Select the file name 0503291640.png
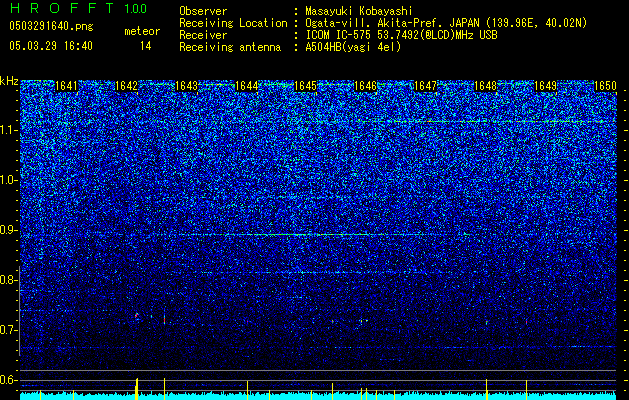Image resolution: width=629 pixels, height=400 pixels. pos(51,26)
